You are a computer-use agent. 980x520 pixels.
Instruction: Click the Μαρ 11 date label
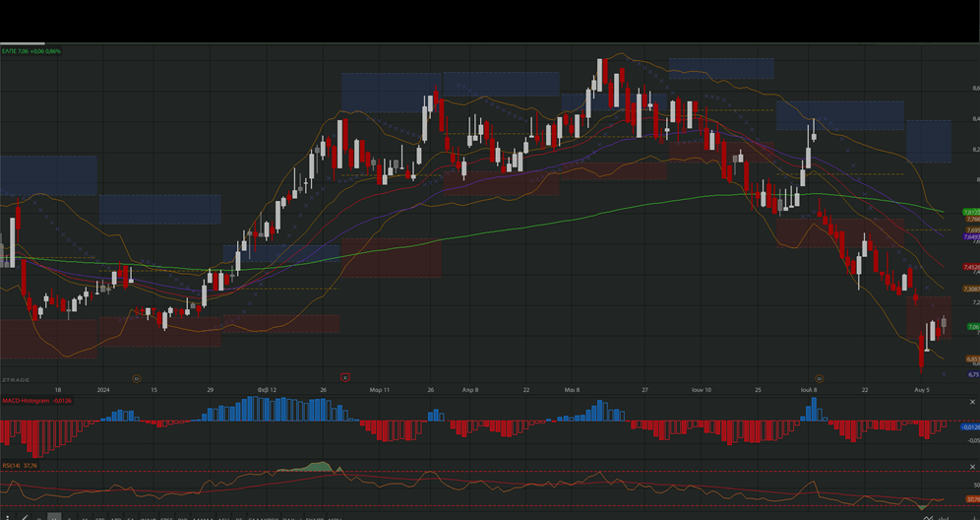click(380, 390)
